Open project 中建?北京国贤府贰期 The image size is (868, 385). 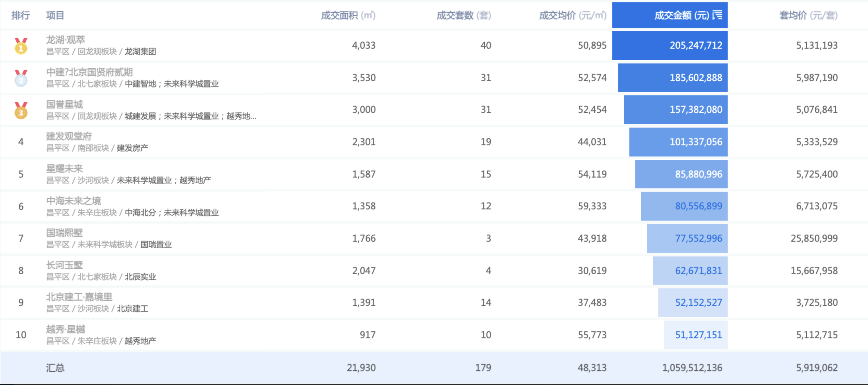tap(89, 72)
